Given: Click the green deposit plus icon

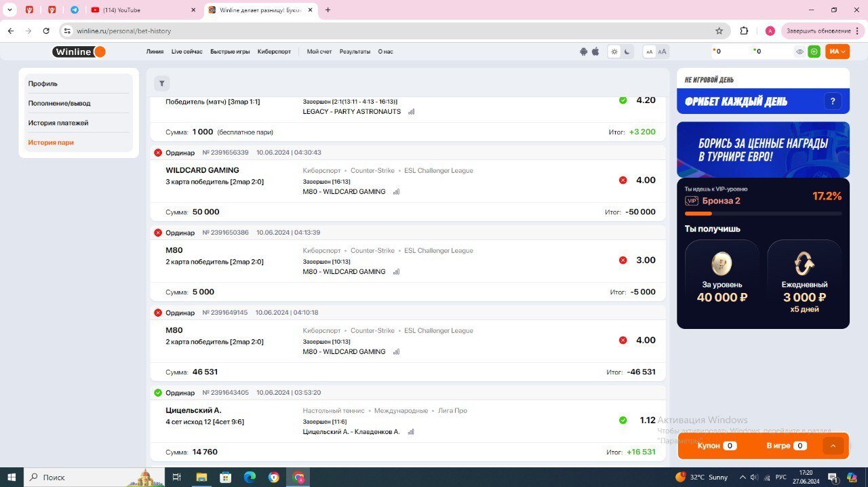Looking at the screenshot, I should [x=814, y=52].
